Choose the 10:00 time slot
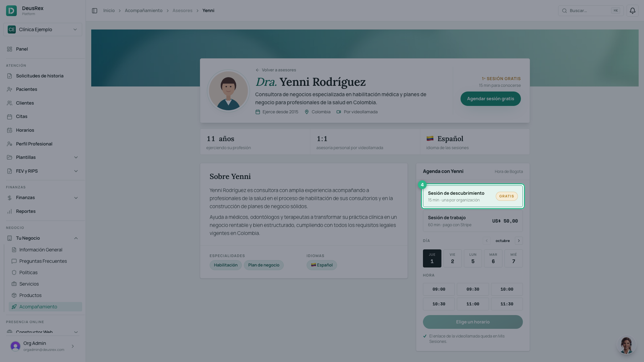 507,289
